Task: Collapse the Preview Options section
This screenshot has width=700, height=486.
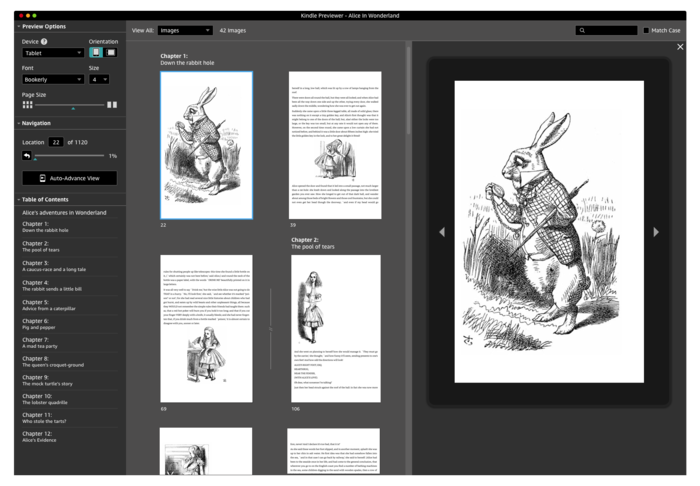Action: click(19, 26)
